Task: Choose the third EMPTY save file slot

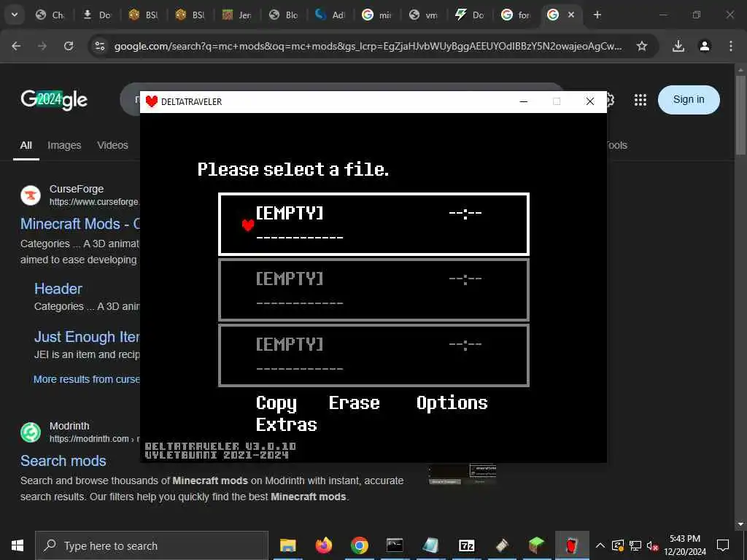Action: [x=373, y=355]
